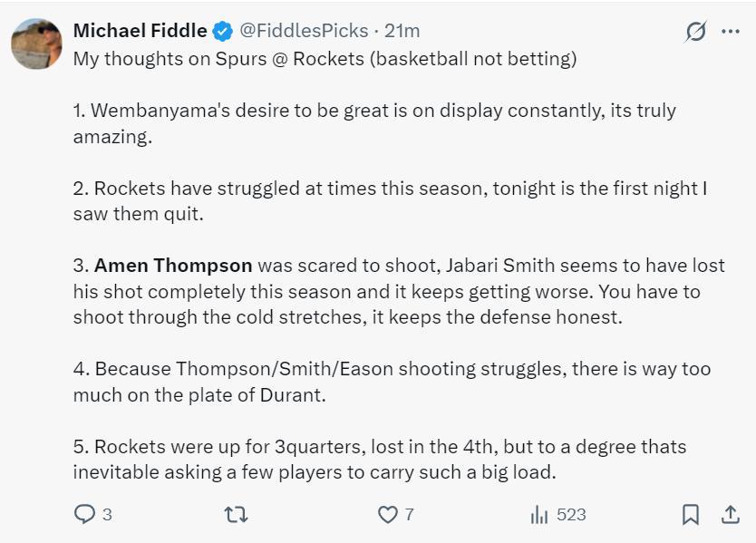
Task: Click the 523 view count
Action: [x=571, y=515]
